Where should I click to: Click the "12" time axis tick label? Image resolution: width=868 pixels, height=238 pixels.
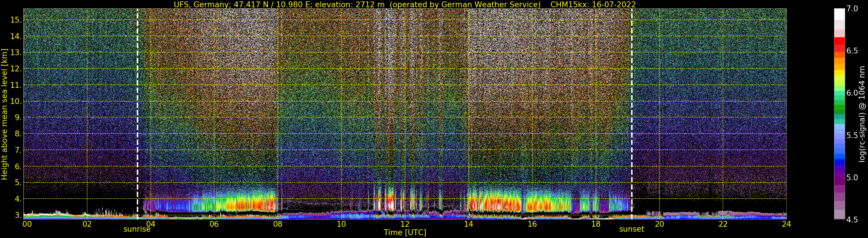[x=405, y=224]
